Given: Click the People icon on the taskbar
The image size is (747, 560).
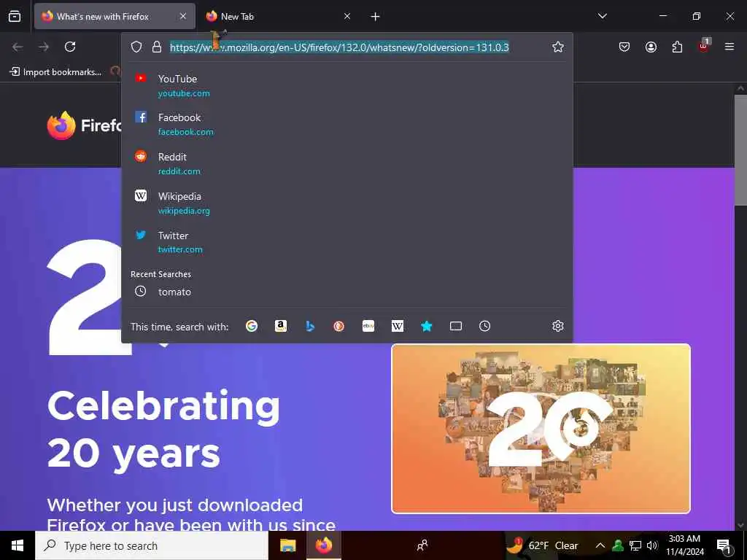Looking at the screenshot, I should pyautogui.click(x=422, y=545).
